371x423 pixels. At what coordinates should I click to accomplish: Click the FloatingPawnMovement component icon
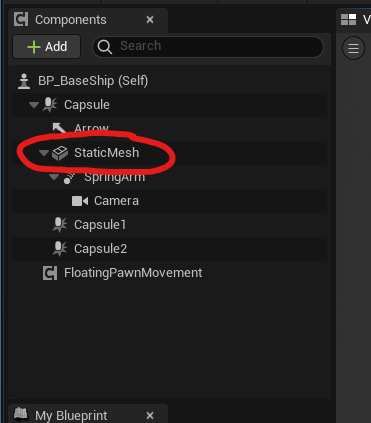click(50, 273)
